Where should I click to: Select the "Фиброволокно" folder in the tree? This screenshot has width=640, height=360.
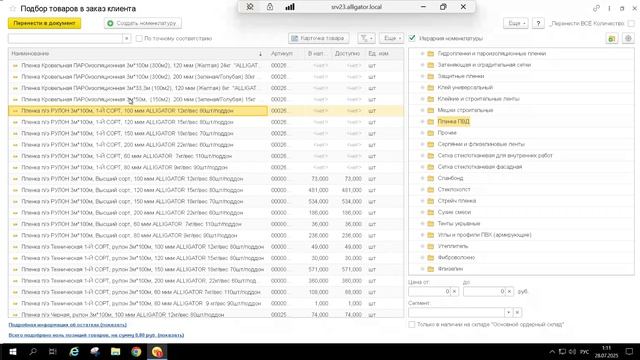point(456,258)
